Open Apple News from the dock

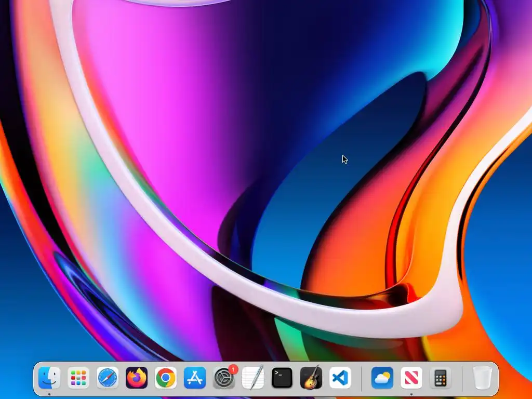pos(411,378)
